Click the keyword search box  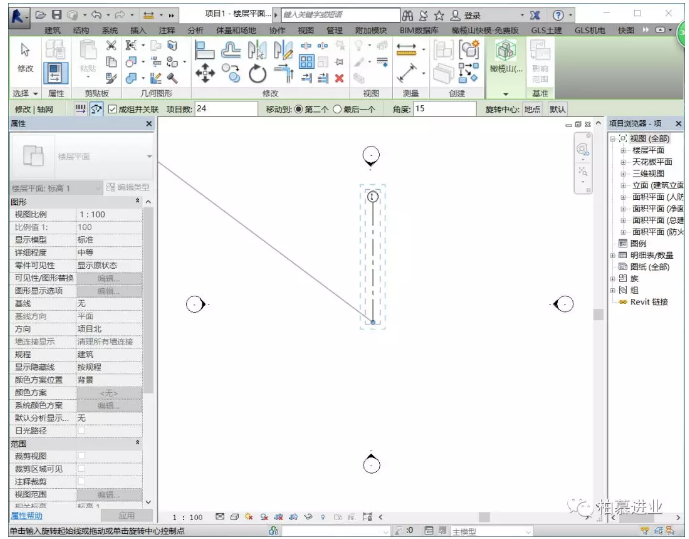[341, 15]
